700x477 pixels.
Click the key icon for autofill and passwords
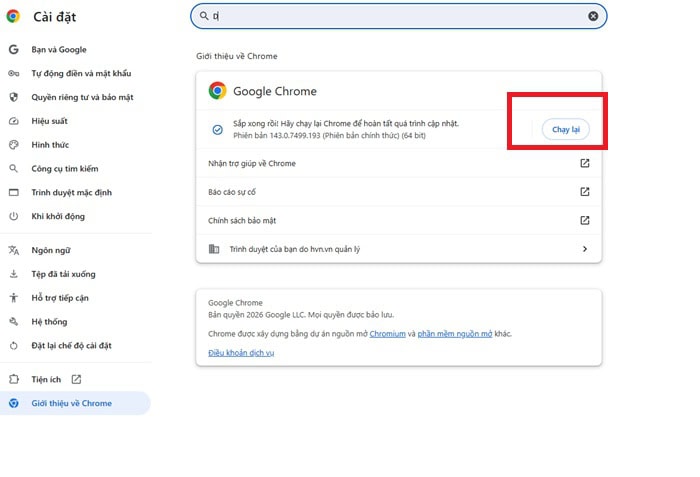14,73
